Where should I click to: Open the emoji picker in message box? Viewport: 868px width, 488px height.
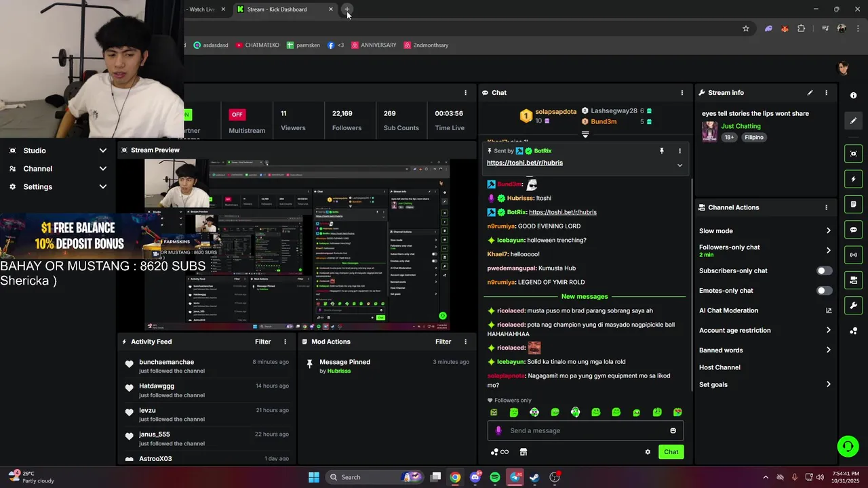pos(673,430)
